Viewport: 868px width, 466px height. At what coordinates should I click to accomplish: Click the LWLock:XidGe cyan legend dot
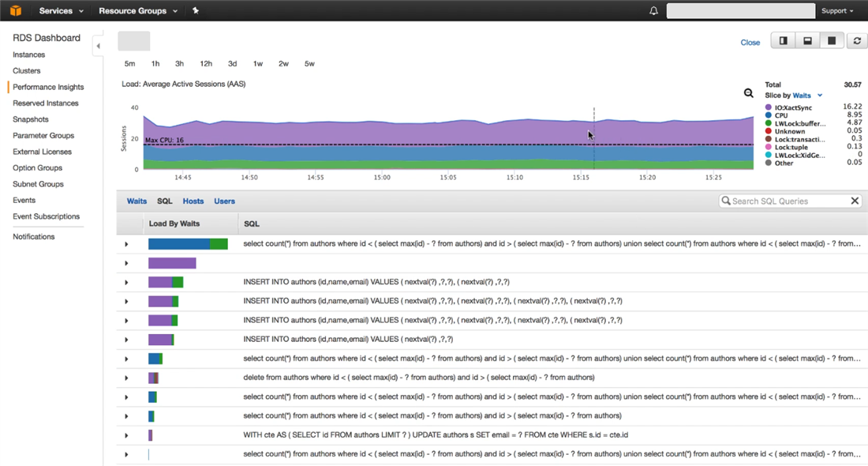pos(769,155)
